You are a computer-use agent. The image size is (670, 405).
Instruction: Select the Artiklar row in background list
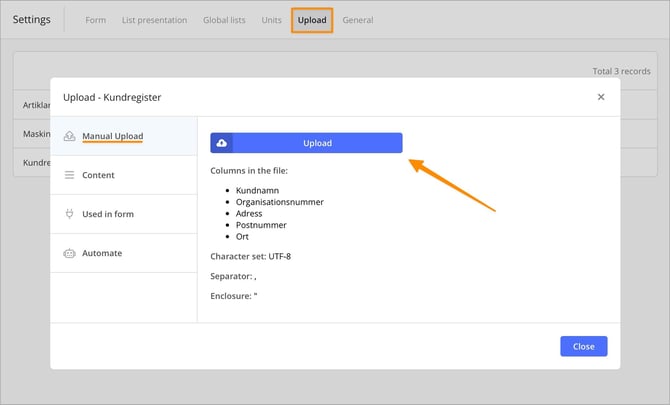click(x=37, y=105)
